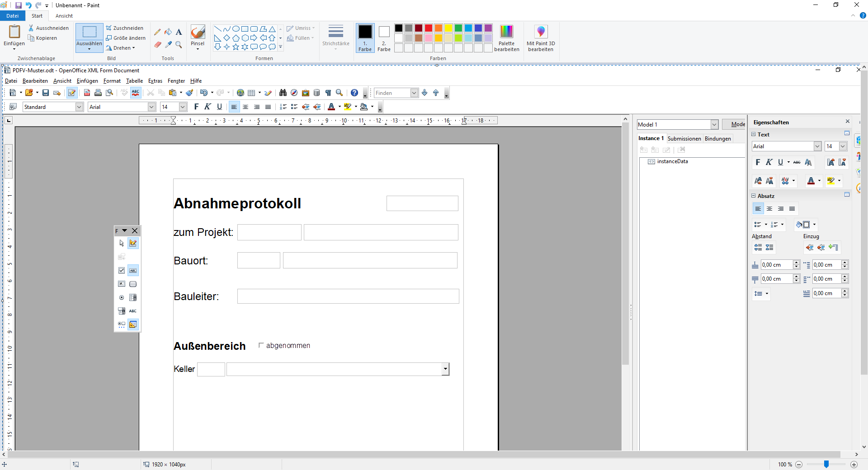Open the font size dropdown in formatting toolbar
This screenshot has height=470, width=868.
pyautogui.click(x=183, y=107)
